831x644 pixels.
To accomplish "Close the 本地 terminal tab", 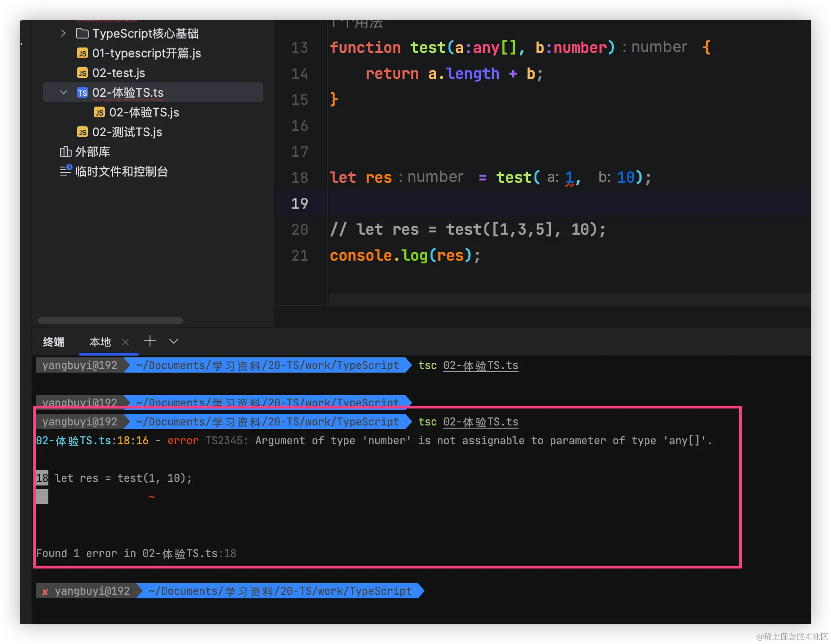I will pyautogui.click(x=125, y=342).
